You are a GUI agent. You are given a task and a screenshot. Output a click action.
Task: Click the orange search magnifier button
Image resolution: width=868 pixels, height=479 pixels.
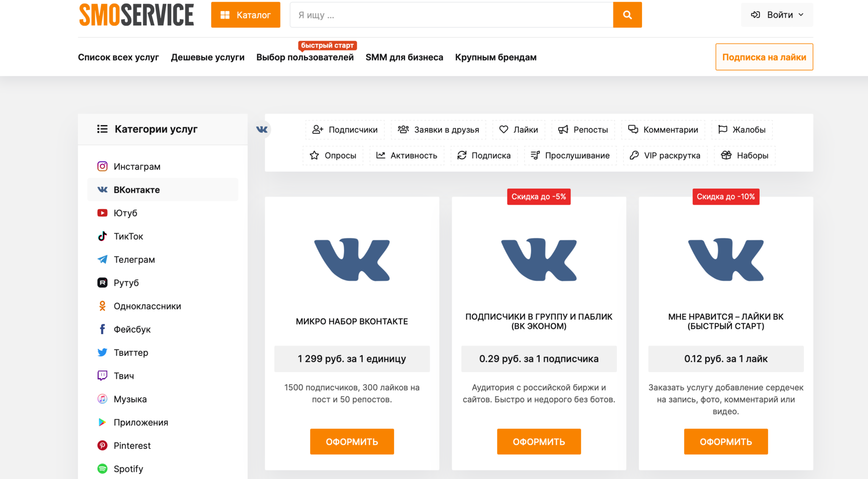coord(627,15)
